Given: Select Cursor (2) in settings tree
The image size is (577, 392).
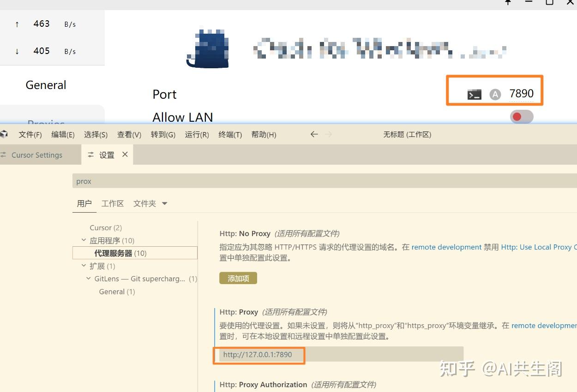Looking at the screenshot, I should [106, 228].
